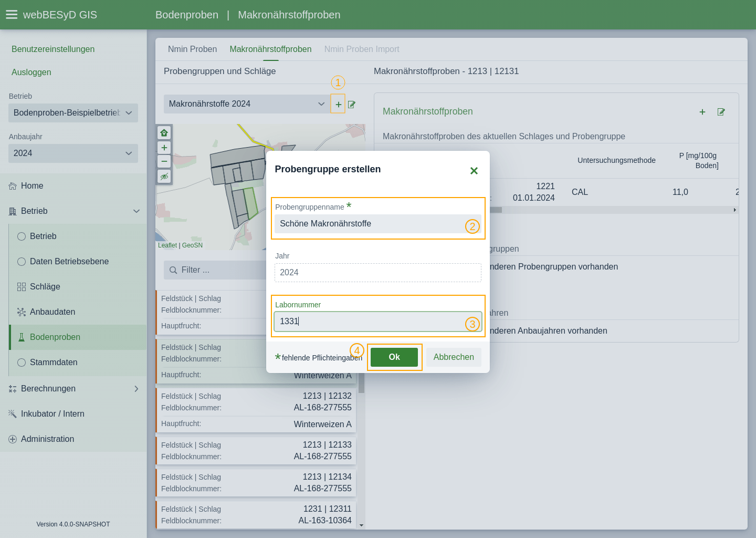The height and width of the screenshot is (538, 756).
Task: Click the Labornummer input field
Action: coord(378,322)
